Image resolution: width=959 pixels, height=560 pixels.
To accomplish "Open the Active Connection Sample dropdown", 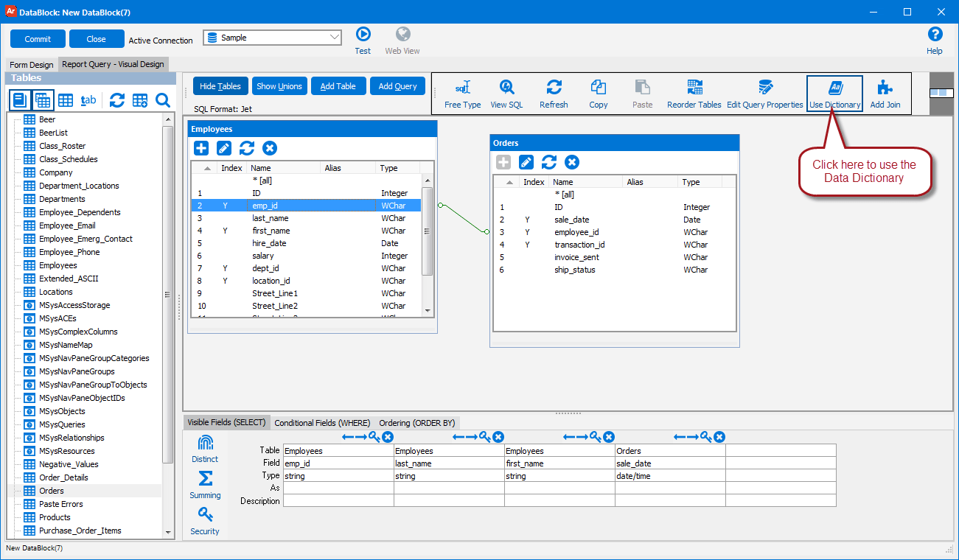I will click(272, 38).
